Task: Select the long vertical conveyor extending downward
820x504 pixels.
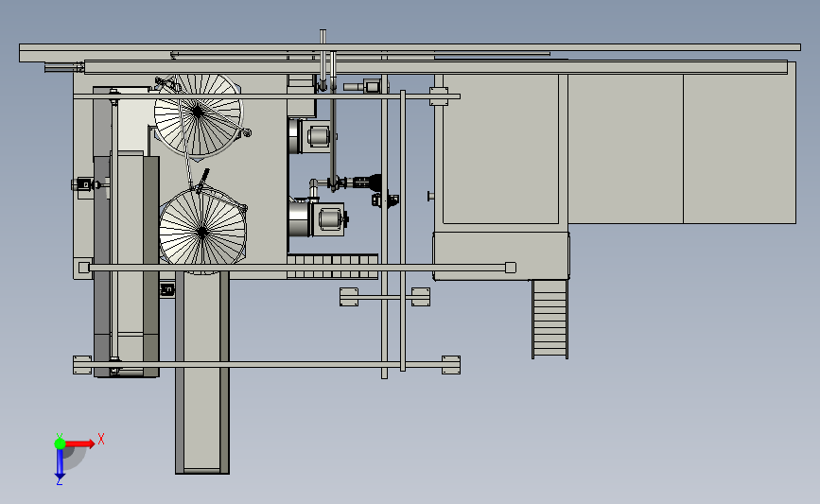Action: pos(201,373)
